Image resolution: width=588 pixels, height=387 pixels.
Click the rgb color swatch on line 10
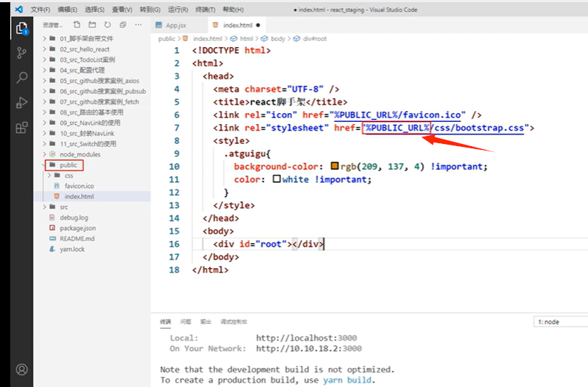point(335,166)
